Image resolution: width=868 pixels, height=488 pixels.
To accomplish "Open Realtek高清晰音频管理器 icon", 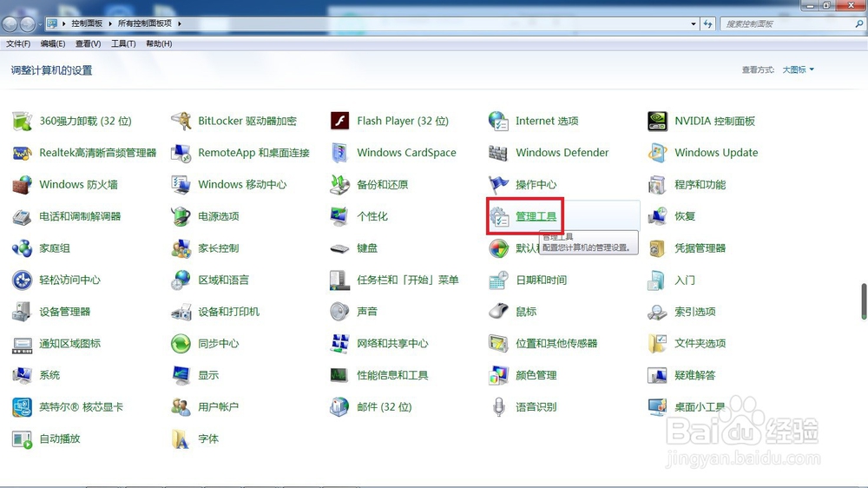I will point(23,152).
